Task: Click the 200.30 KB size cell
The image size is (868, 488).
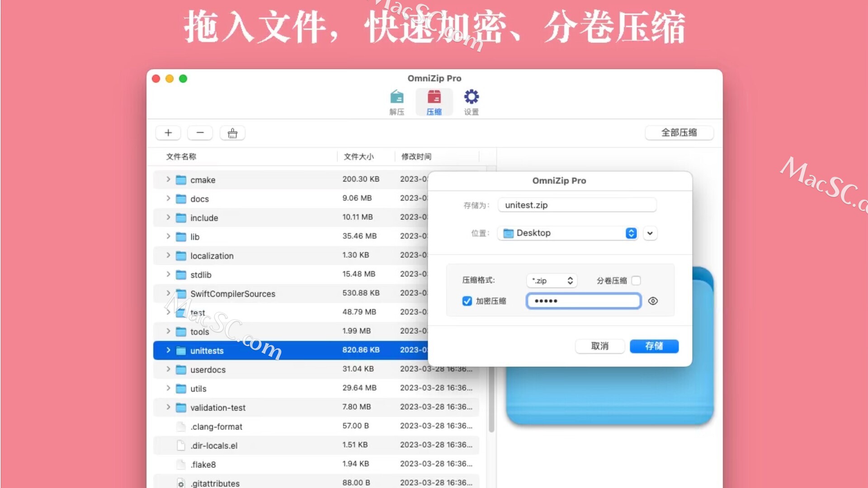Action: 361,179
